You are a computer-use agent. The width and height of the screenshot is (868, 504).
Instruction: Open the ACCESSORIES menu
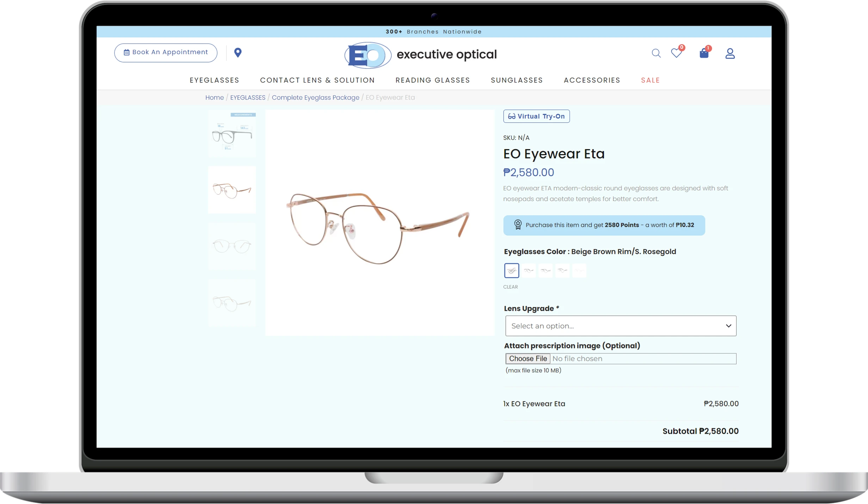tap(592, 80)
